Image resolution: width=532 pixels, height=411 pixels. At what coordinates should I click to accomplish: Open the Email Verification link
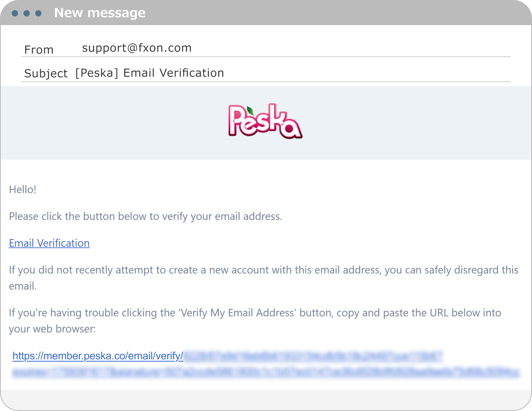pyautogui.click(x=49, y=243)
